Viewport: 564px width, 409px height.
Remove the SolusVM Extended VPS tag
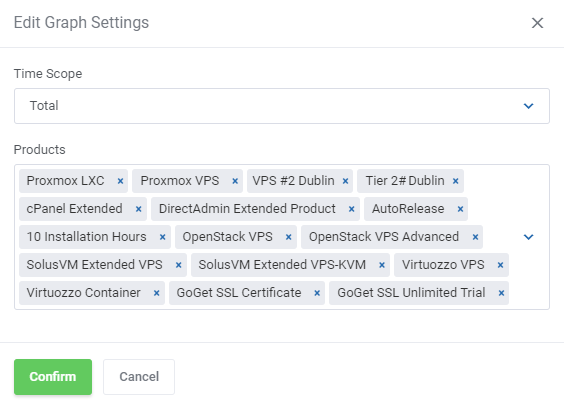[x=178, y=265]
